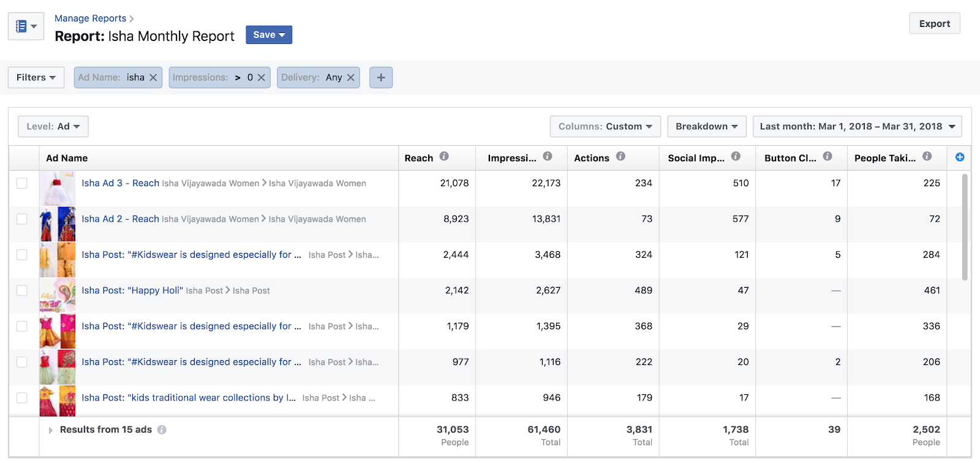Viewport: 980px width, 463px height.
Task: Tick the checkbox for Isha Ad 2 - Reach
Action: click(22, 219)
